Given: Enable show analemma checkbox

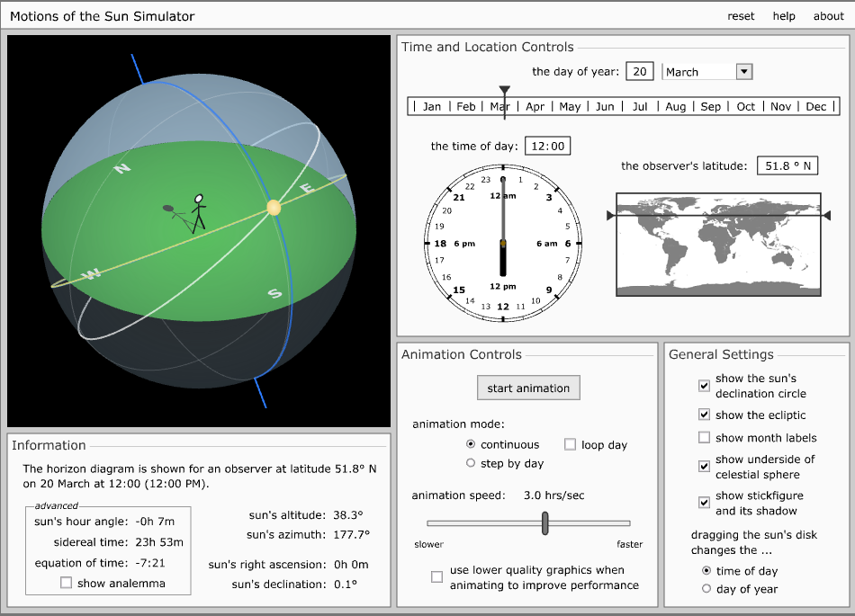Looking at the screenshot, I should tap(66, 583).
